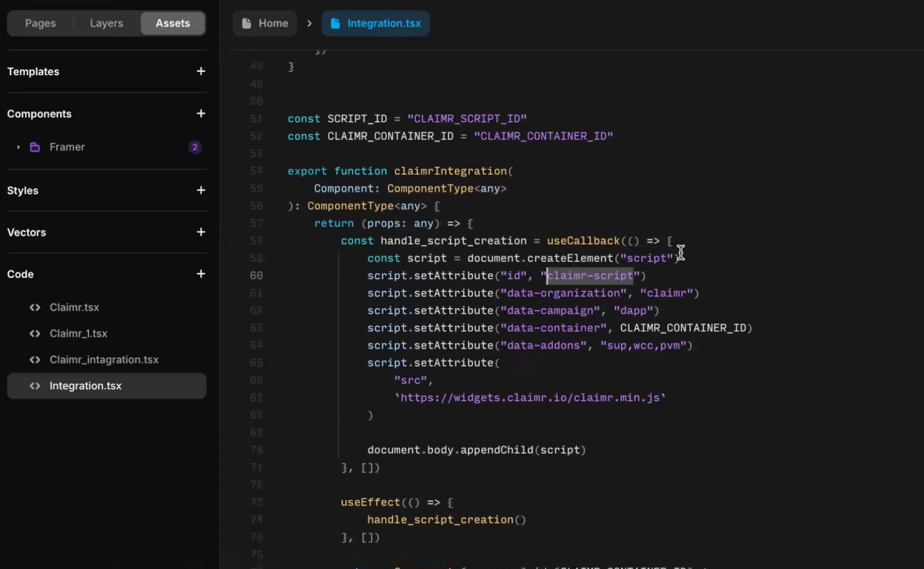Screen dimensions: 924x569
Task: Click the "data-container" attribute string
Action: tap(553, 328)
